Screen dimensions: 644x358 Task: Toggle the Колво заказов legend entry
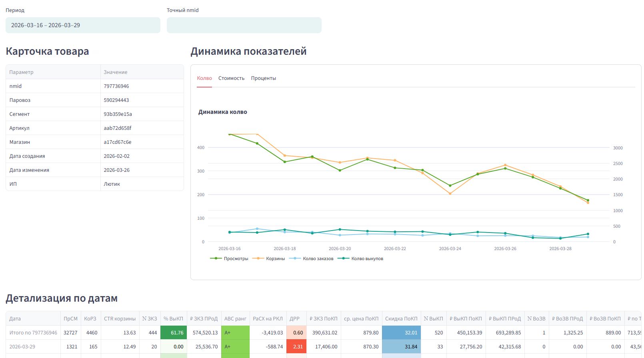pyautogui.click(x=311, y=259)
